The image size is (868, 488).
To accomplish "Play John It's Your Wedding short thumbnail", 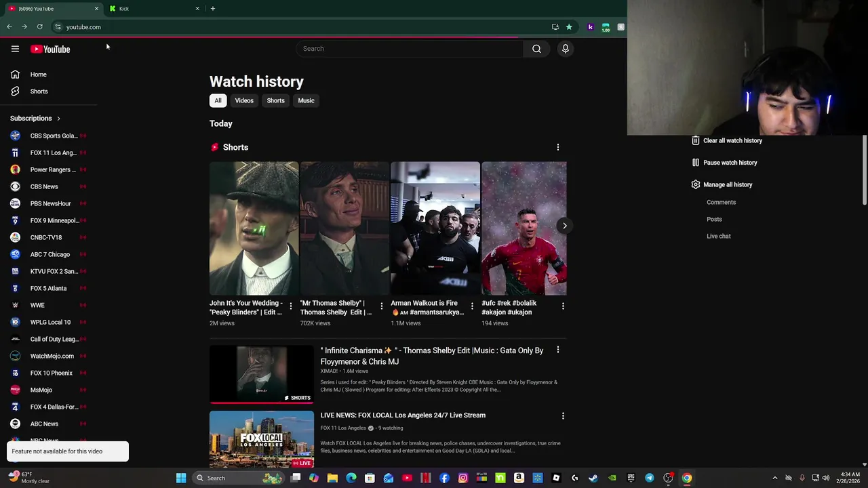I will (254, 228).
